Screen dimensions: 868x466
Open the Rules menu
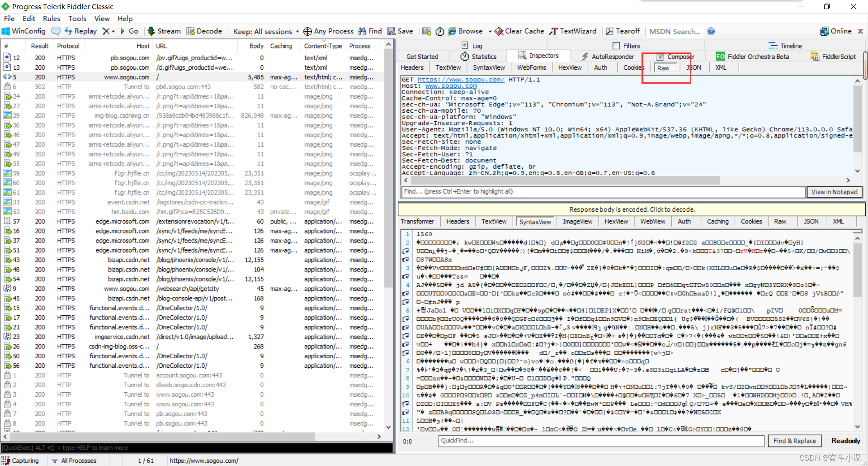(52, 19)
